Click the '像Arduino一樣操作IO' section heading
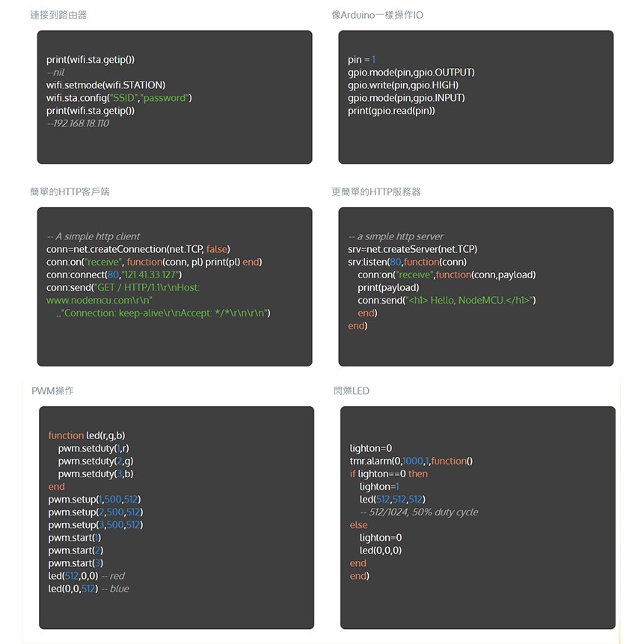The width and height of the screenshot is (644, 644). point(377,15)
